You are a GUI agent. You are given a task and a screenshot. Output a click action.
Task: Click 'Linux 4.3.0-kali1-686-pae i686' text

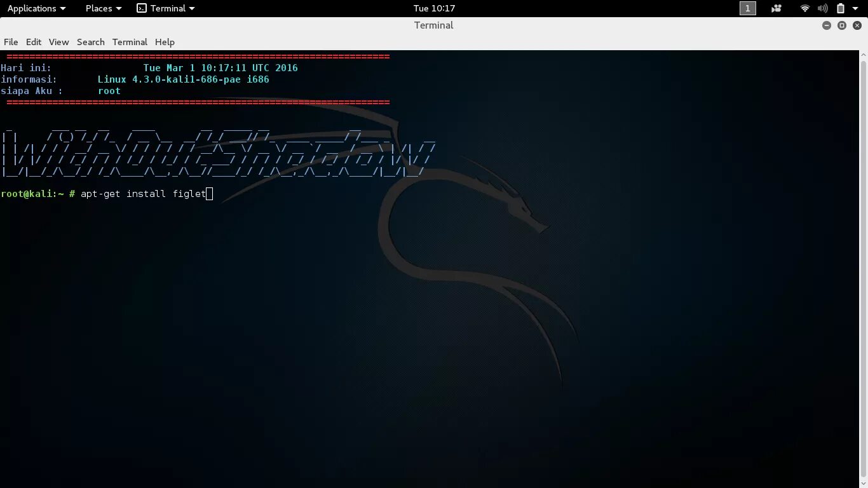(x=184, y=79)
